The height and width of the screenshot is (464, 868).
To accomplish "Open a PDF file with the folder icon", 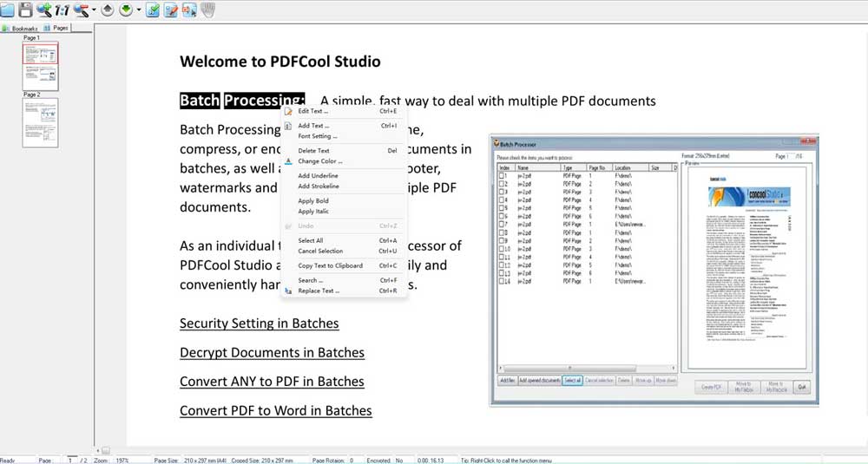I will point(7,10).
